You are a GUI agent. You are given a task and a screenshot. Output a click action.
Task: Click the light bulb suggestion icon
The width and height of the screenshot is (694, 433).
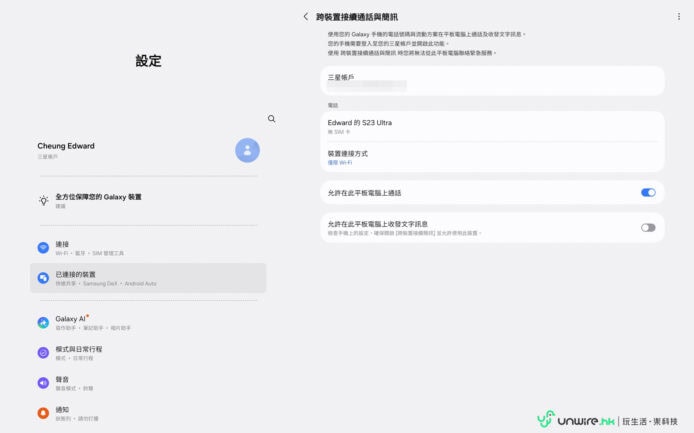pyautogui.click(x=43, y=201)
